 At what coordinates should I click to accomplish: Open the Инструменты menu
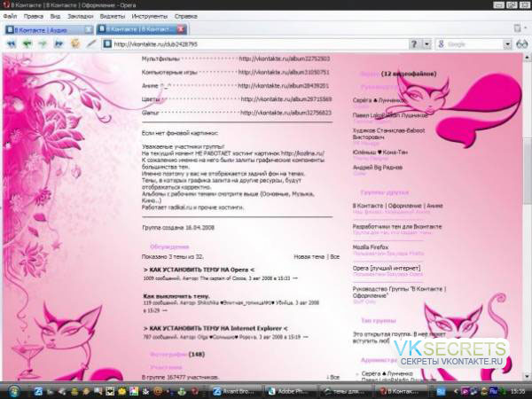click(x=149, y=16)
